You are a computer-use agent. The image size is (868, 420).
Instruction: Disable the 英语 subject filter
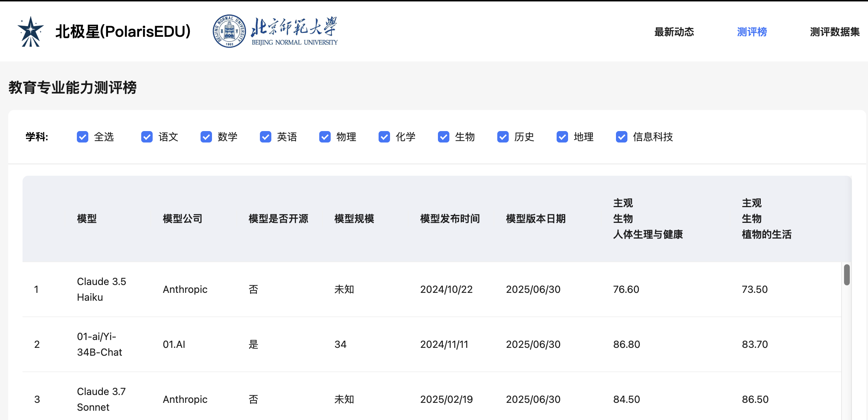tap(266, 137)
